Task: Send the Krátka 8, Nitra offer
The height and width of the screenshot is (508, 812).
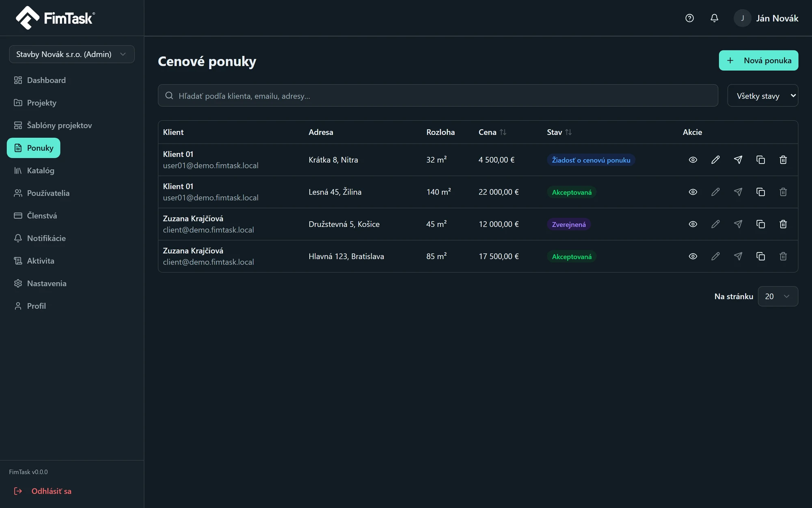Action: coord(738,160)
